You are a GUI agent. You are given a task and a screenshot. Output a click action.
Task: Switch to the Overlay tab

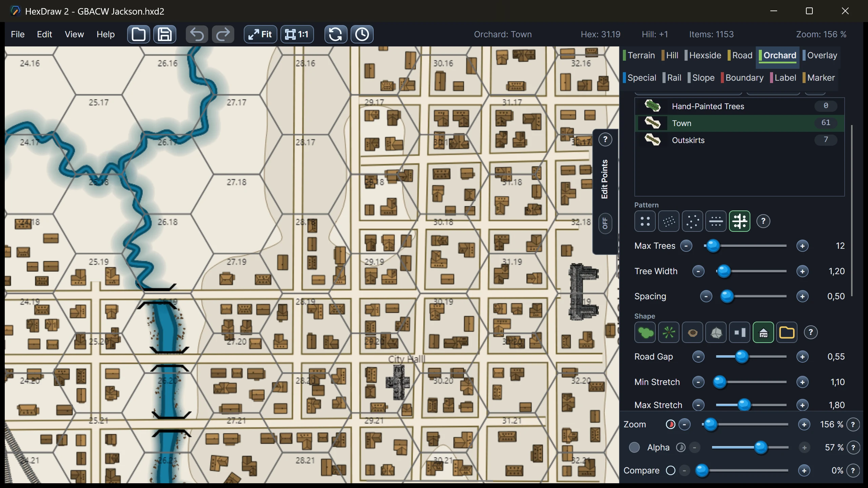820,55
